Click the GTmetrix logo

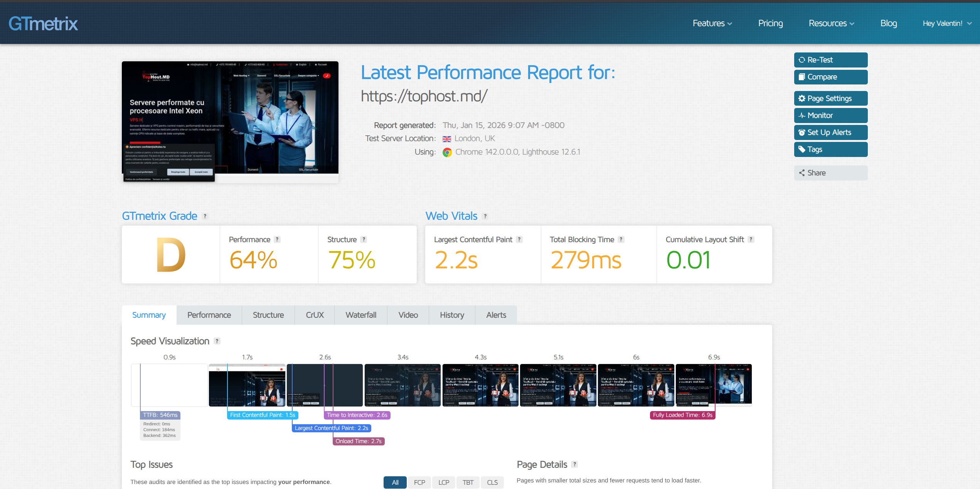(43, 24)
